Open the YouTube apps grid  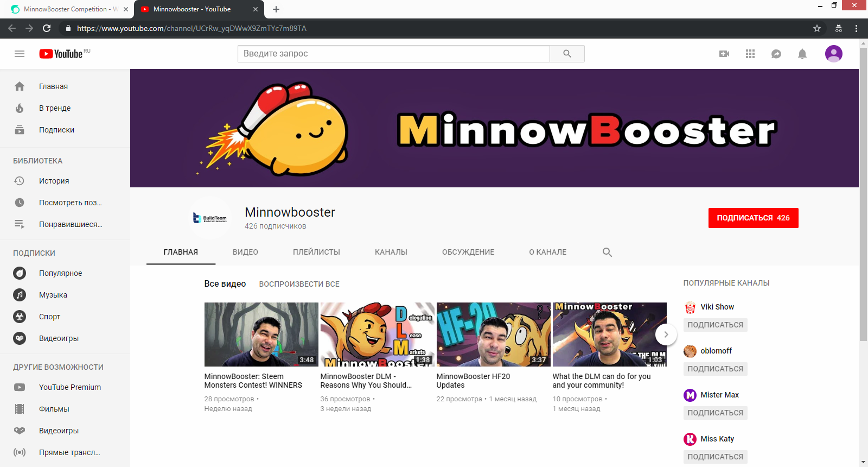point(750,54)
